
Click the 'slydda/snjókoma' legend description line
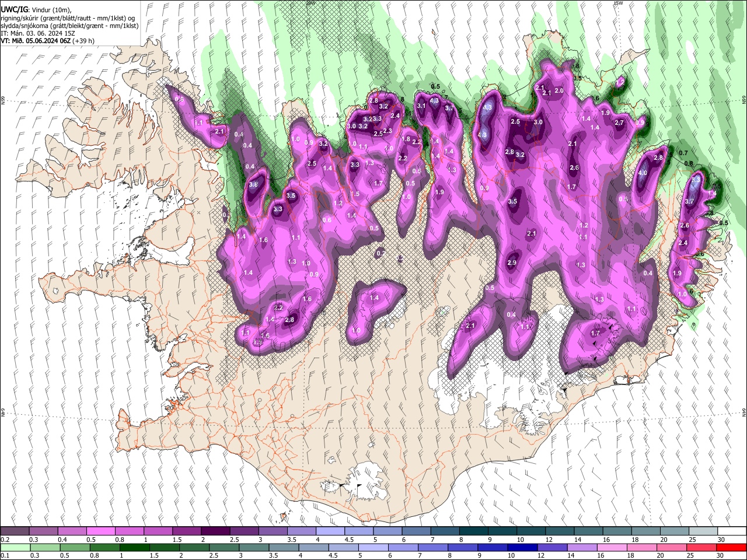click(x=69, y=26)
